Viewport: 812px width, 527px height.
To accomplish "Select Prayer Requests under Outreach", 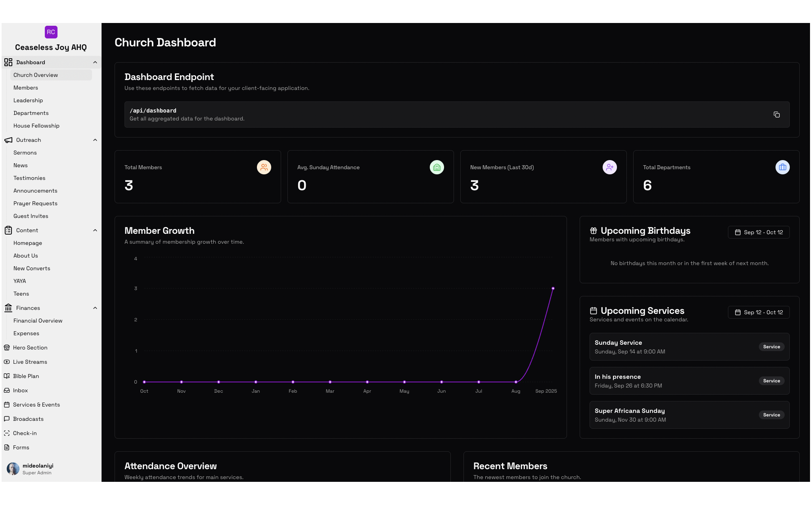I will click(35, 203).
